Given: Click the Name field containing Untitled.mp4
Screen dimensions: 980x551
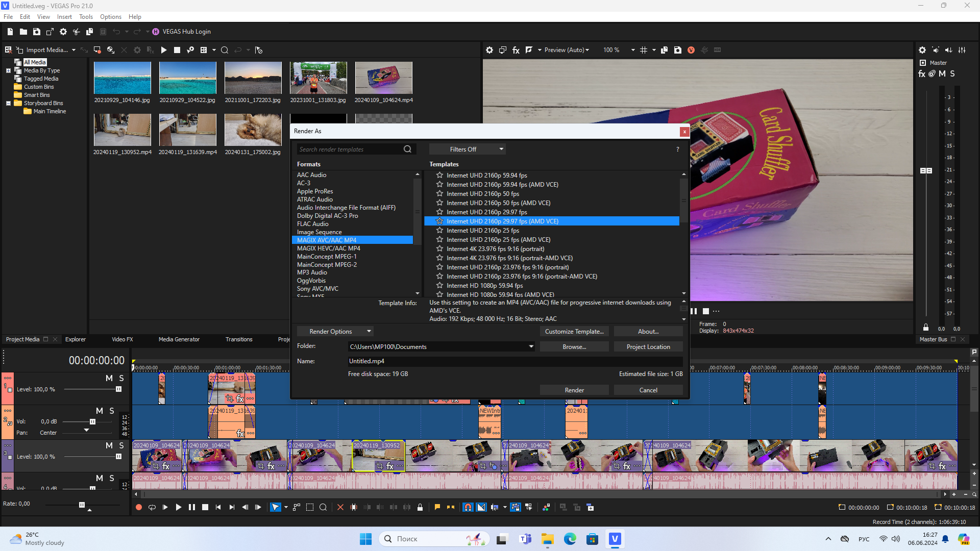Looking at the screenshot, I should click(x=514, y=361).
